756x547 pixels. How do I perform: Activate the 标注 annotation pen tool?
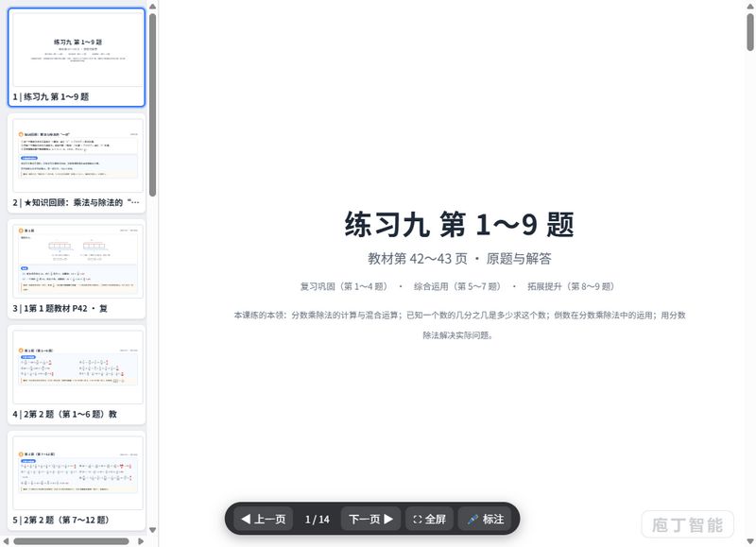(486, 519)
